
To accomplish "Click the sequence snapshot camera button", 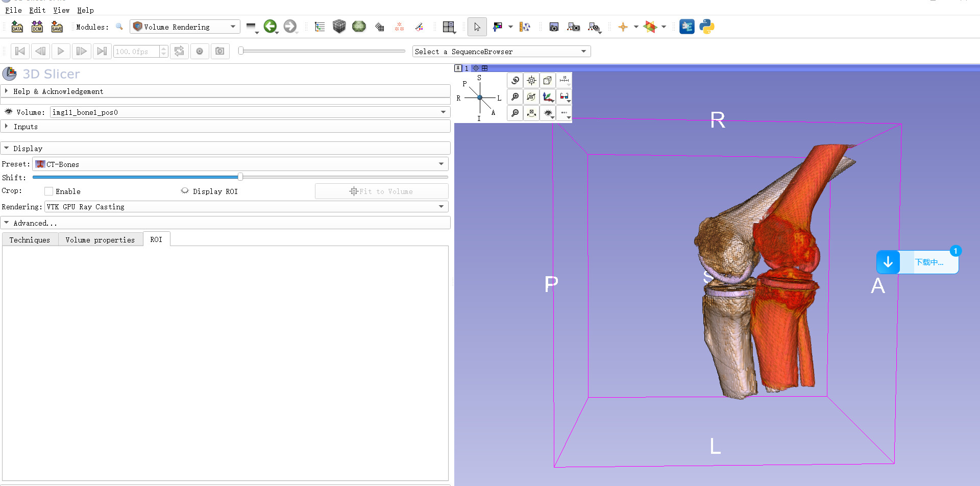I will (x=220, y=51).
